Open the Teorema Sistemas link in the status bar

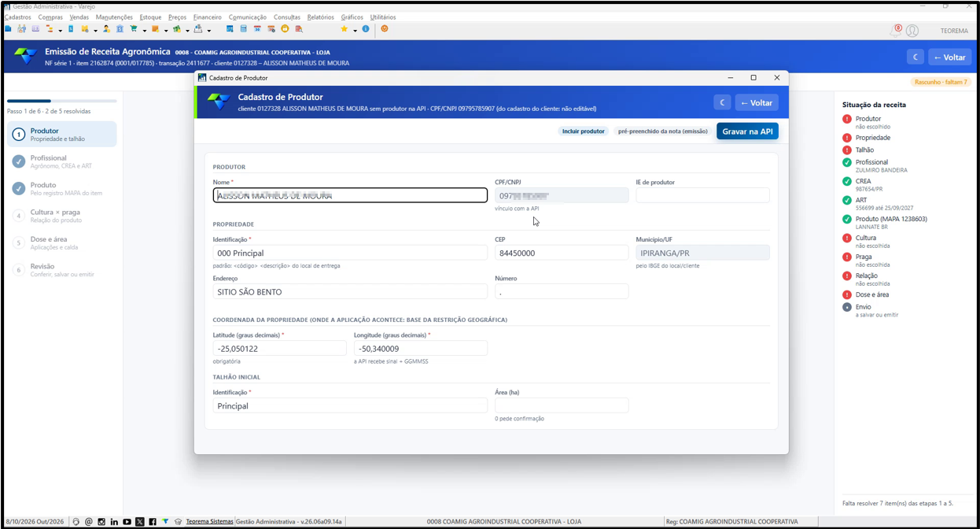click(x=209, y=522)
